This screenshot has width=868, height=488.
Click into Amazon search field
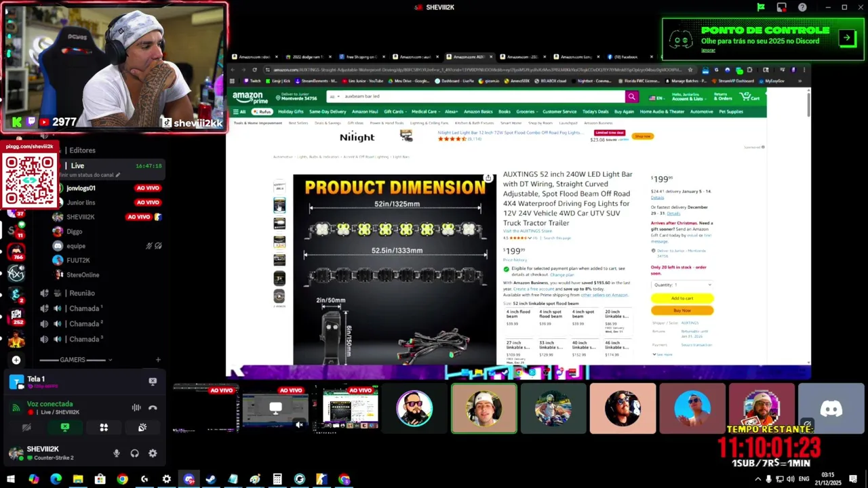click(x=483, y=97)
